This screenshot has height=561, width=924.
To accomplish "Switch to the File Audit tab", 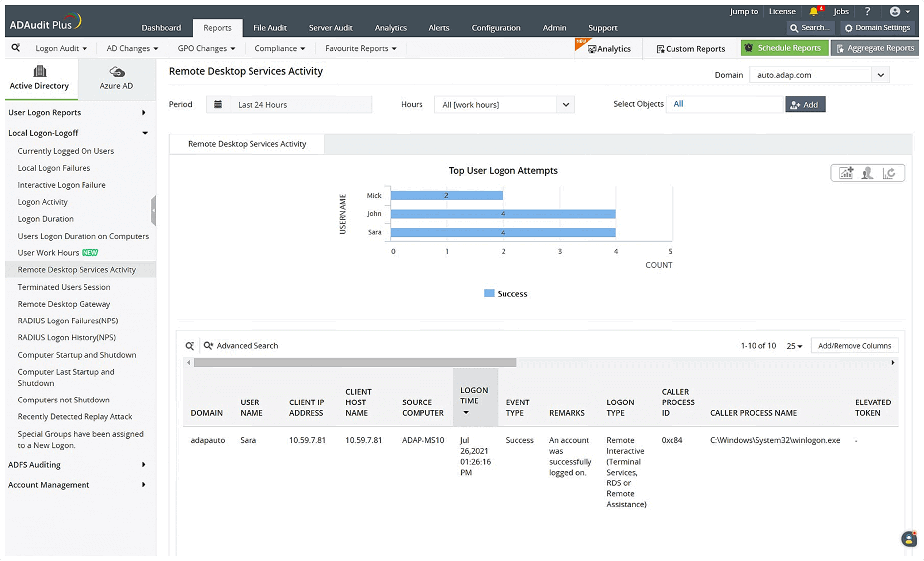I will [x=270, y=28].
